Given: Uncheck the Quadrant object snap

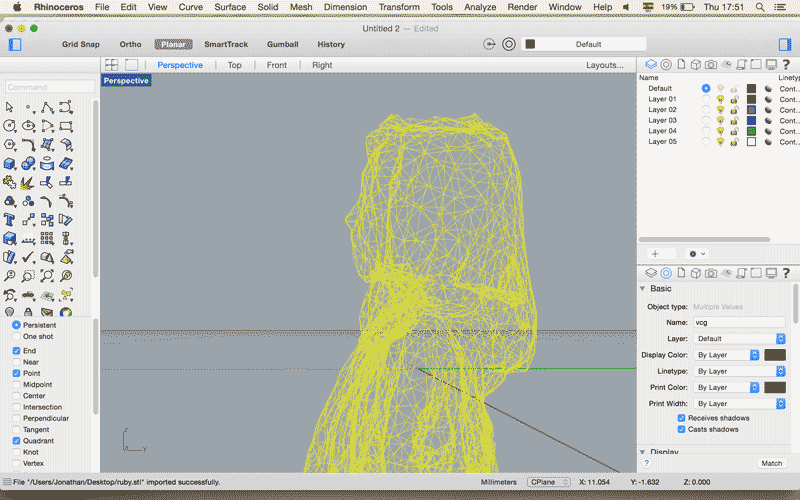Looking at the screenshot, I should (16, 441).
